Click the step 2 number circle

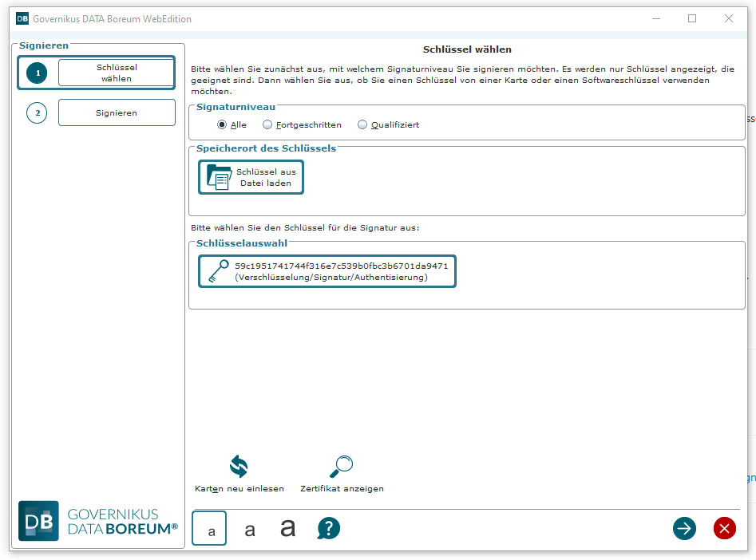[x=37, y=113]
